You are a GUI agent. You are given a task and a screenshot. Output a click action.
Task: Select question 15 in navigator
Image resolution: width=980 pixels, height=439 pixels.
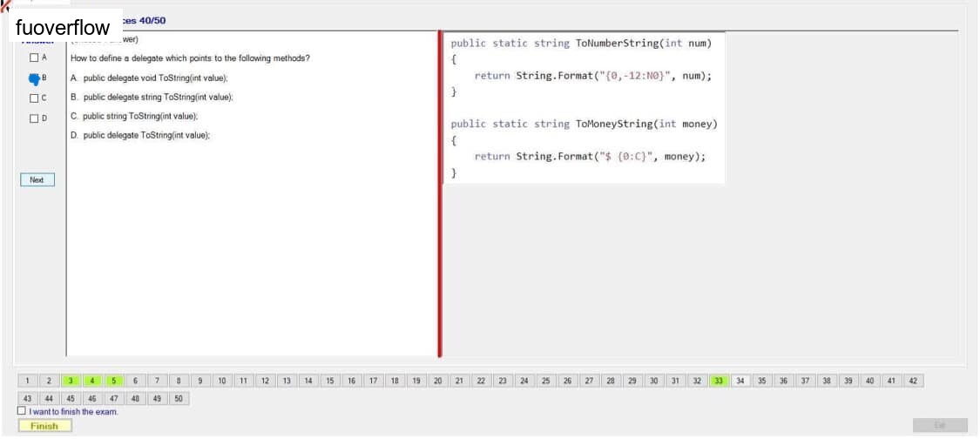[330, 381]
